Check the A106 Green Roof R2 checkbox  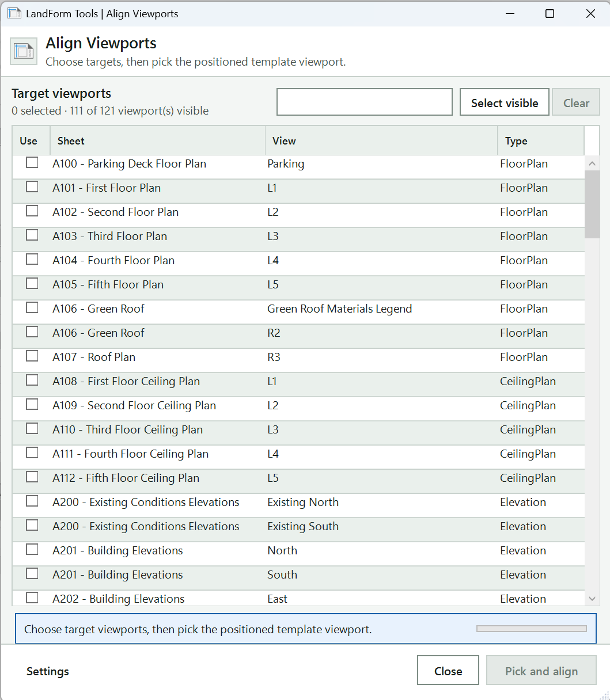[x=32, y=332]
